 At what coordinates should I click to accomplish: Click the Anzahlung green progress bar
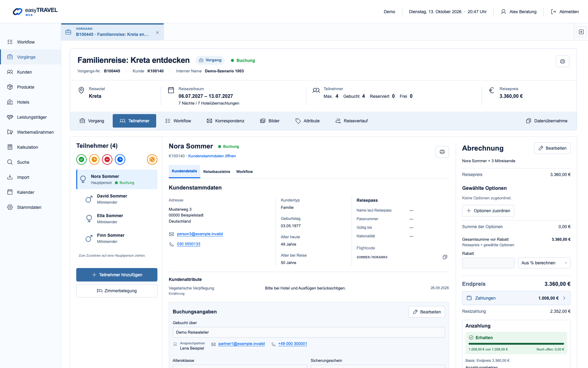point(516,344)
